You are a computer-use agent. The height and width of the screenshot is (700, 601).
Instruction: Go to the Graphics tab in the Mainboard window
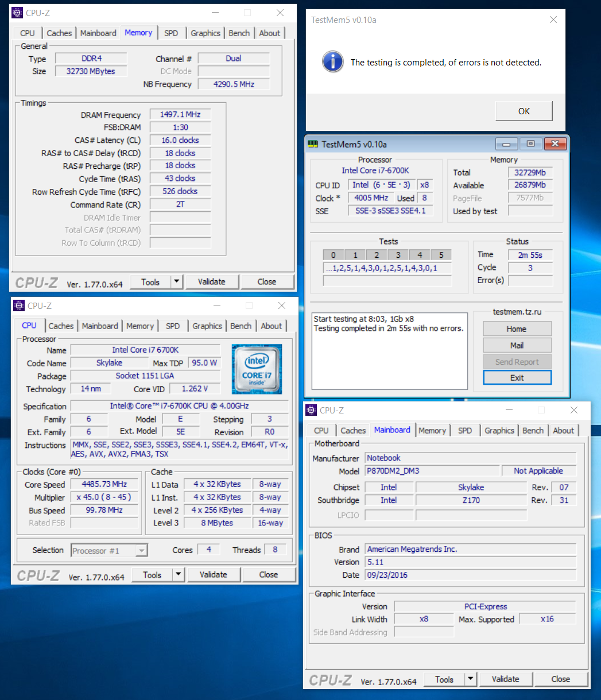click(x=499, y=431)
